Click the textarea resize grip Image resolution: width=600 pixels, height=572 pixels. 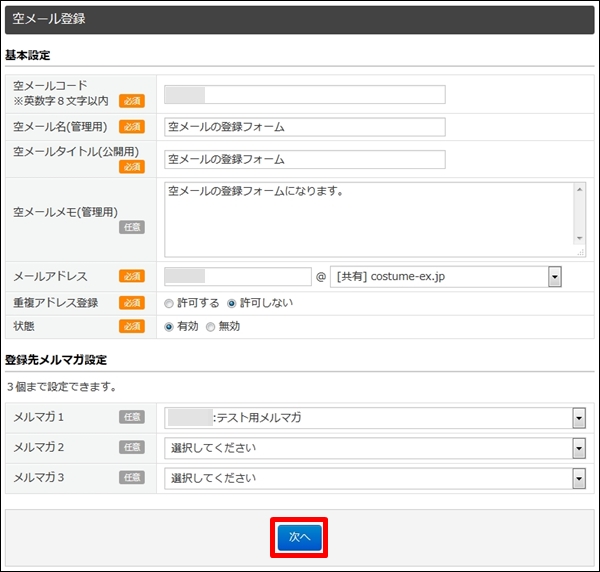click(581, 252)
